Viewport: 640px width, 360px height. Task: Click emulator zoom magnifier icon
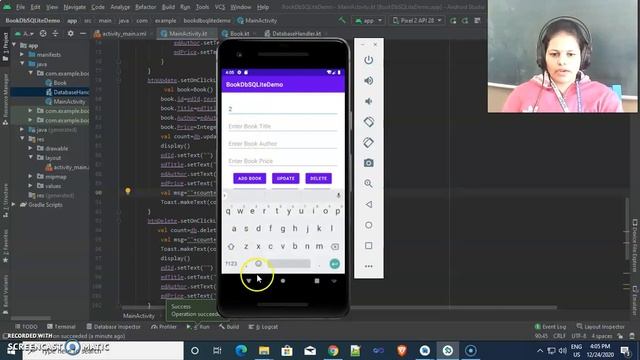point(368,184)
